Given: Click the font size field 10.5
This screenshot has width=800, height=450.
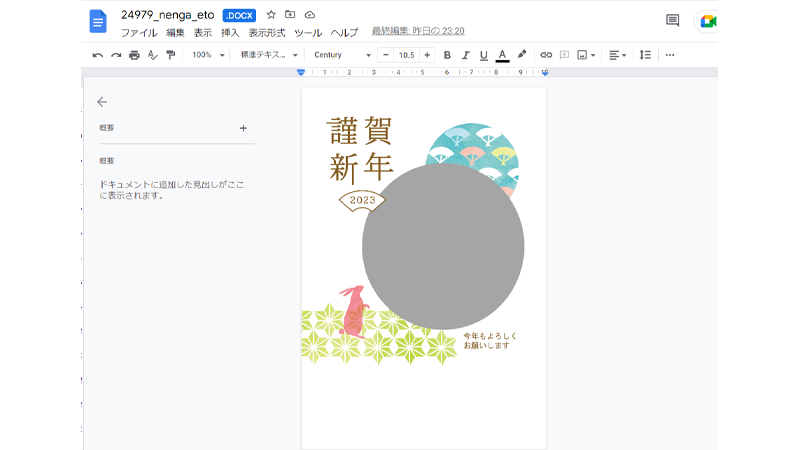Looking at the screenshot, I should (x=406, y=55).
